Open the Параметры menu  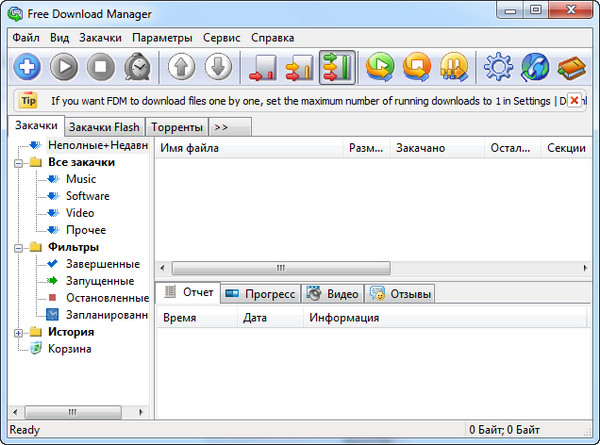[161, 37]
